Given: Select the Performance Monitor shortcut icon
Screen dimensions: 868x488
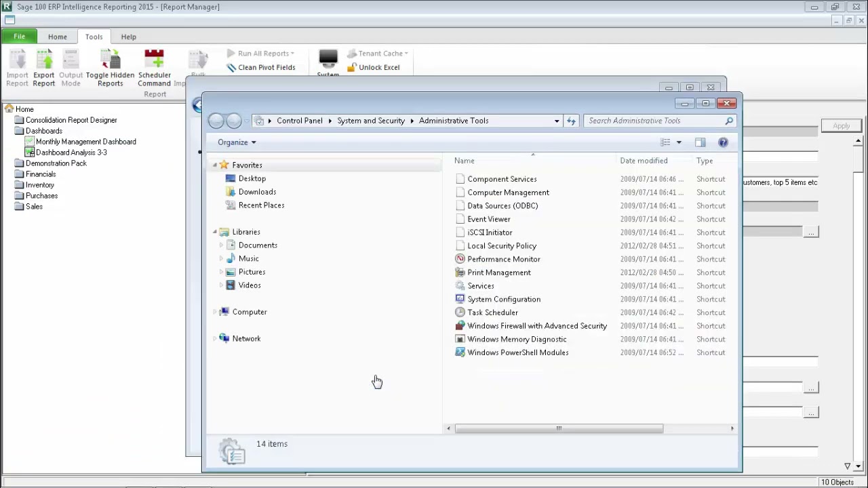Looking at the screenshot, I should pyautogui.click(x=460, y=259).
